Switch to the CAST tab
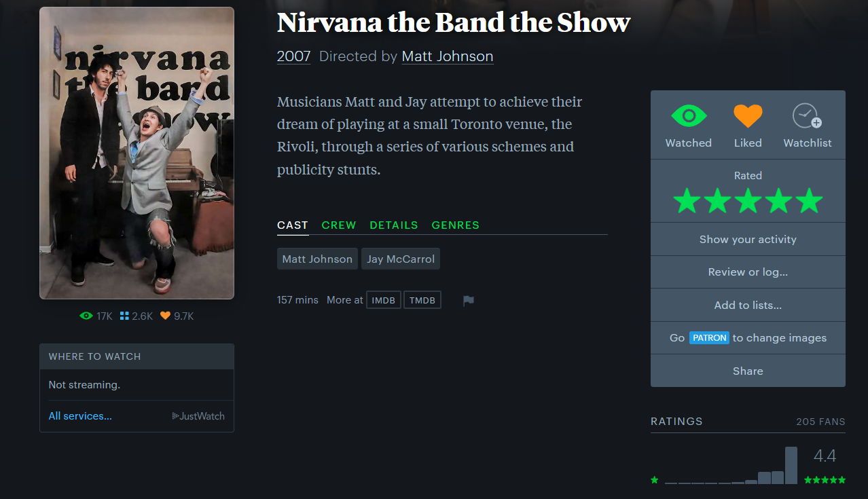 (293, 225)
